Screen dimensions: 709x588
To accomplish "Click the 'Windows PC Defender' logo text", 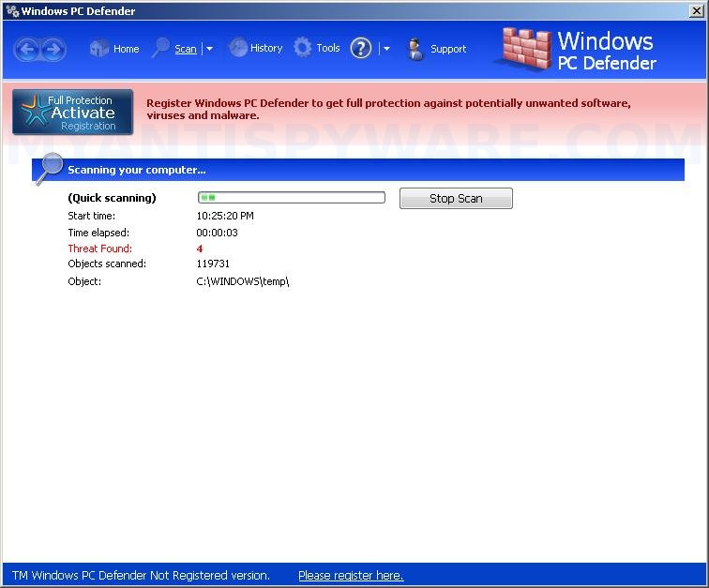I will click(x=607, y=51).
